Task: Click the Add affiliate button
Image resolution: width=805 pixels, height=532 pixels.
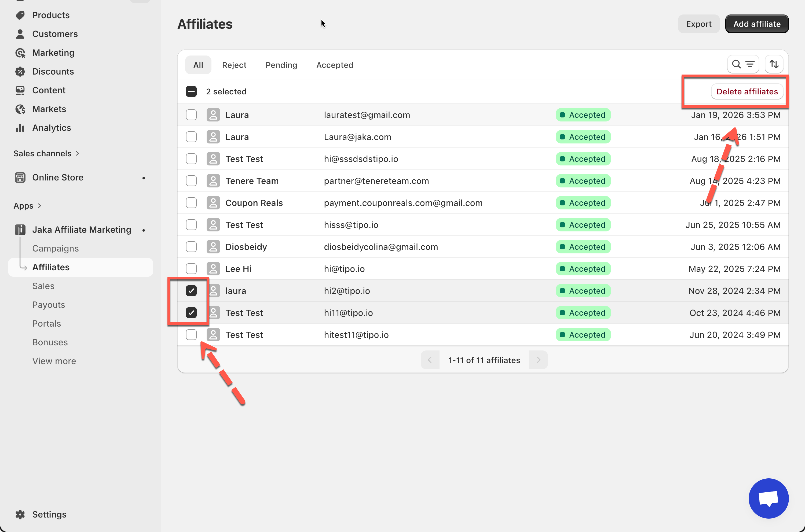Action: point(756,24)
